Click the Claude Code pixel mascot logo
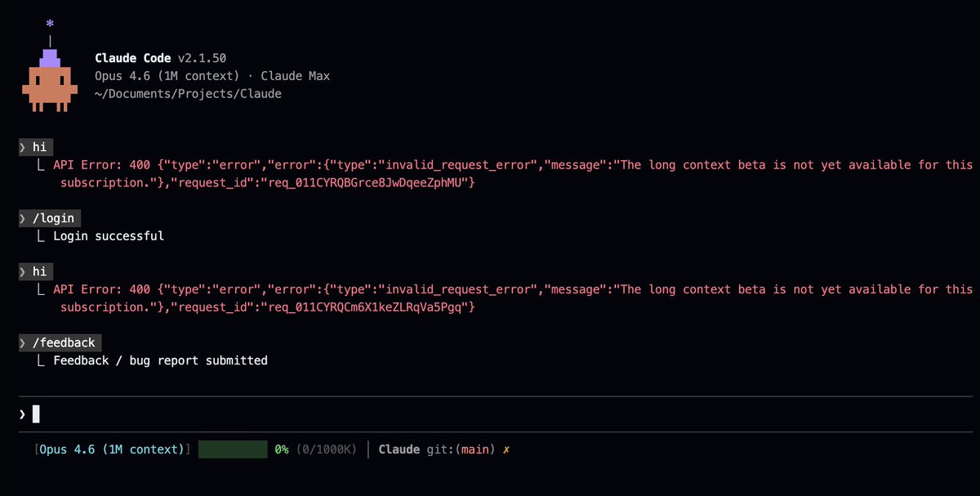 coord(50,79)
